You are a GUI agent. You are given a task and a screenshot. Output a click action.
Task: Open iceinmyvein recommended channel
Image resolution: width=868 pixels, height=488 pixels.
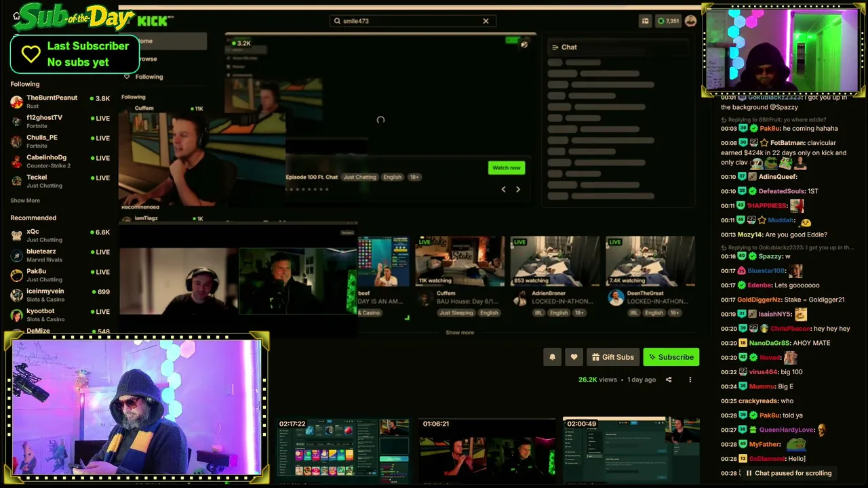tap(60, 295)
